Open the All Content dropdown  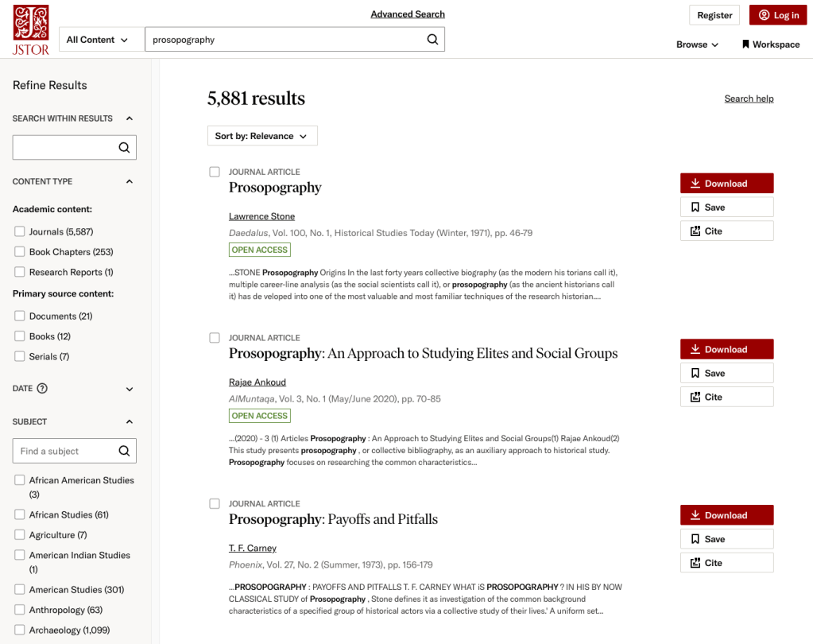point(97,40)
